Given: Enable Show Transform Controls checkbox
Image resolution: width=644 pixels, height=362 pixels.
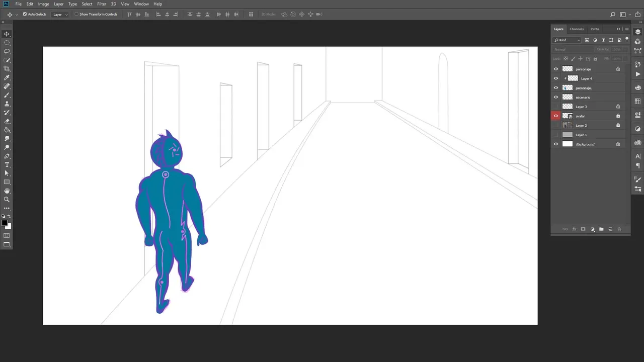Looking at the screenshot, I should (76, 14).
